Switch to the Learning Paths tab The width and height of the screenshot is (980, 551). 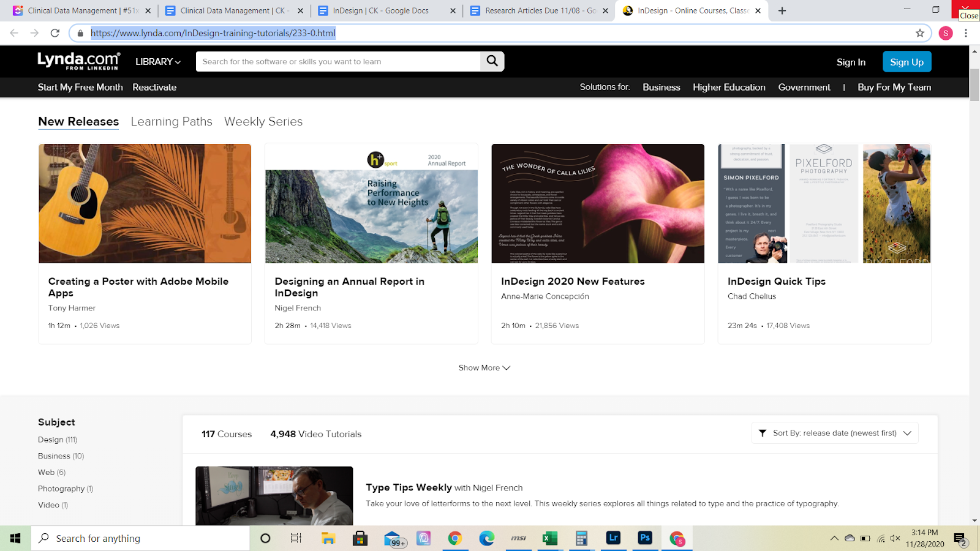(171, 121)
